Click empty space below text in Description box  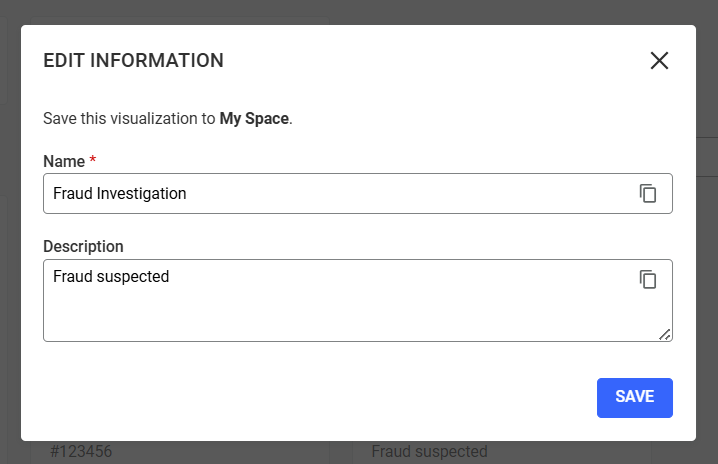coord(300,320)
